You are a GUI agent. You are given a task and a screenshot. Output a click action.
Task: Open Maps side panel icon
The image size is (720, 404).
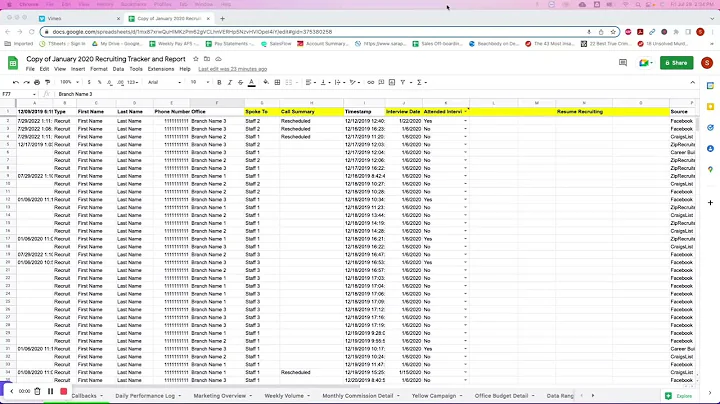(710, 169)
